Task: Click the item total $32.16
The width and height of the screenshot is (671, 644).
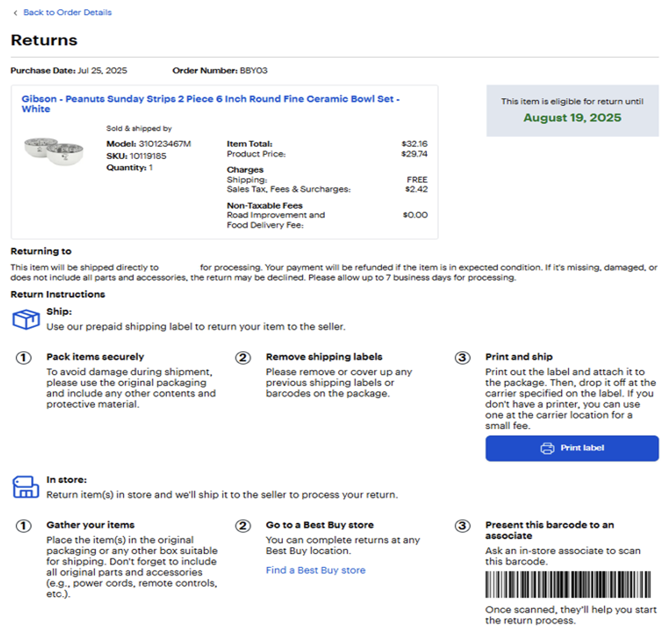Action: click(x=414, y=144)
